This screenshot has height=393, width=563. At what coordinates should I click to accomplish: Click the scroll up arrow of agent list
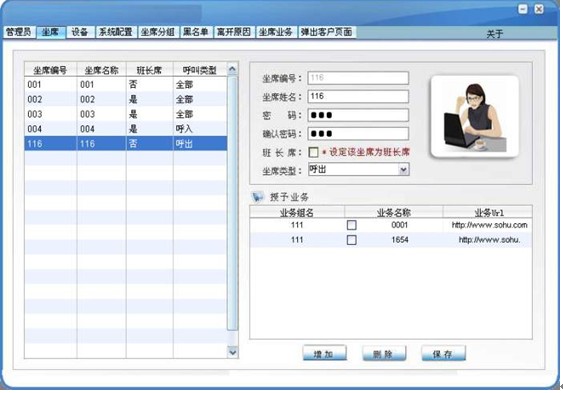[x=232, y=69]
